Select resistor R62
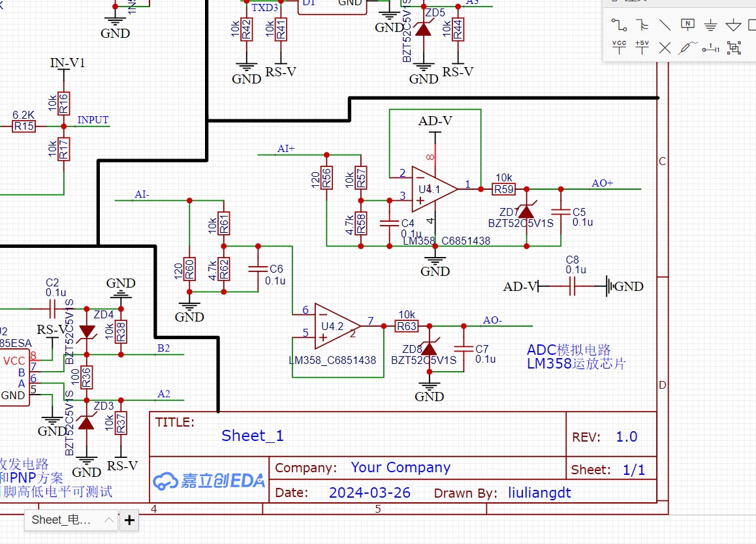Screen dimensions: 756x544 coord(224,269)
